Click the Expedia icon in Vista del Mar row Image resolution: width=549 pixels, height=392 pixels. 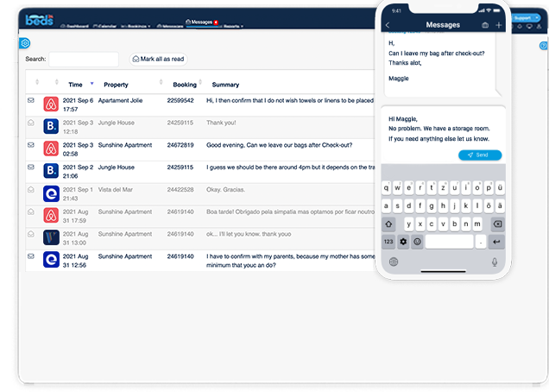coord(51,193)
